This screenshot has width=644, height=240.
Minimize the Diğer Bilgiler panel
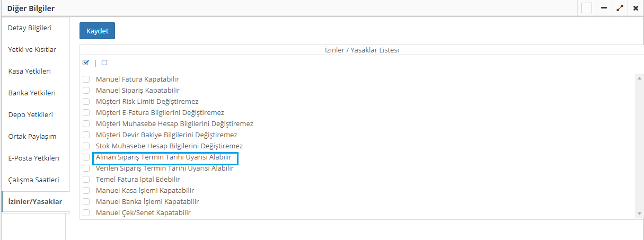coord(604,8)
